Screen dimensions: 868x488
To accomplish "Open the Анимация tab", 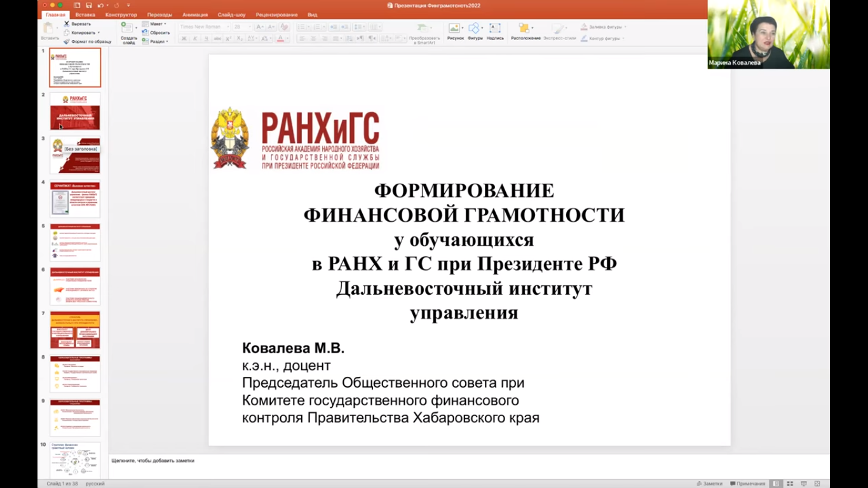I will (x=195, y=15).
